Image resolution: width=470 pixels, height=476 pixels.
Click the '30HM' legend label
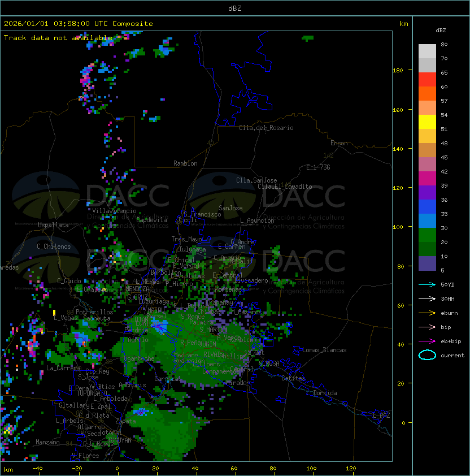coord(447,299)
